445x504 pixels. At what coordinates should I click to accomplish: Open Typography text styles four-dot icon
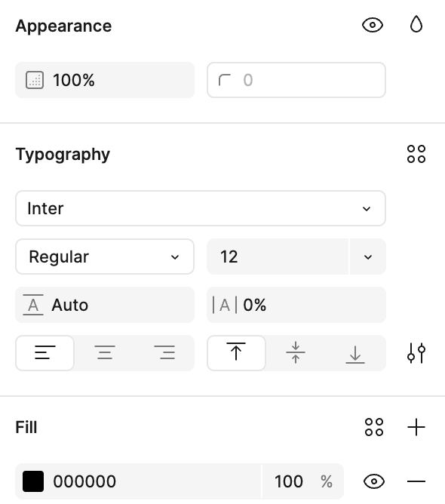tap(416, 154)
